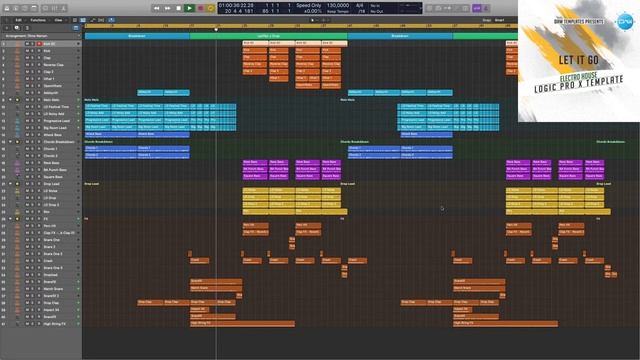640x360 pixels.
Task: Click the tempo value 130,0000
Action: pos(337,6)
